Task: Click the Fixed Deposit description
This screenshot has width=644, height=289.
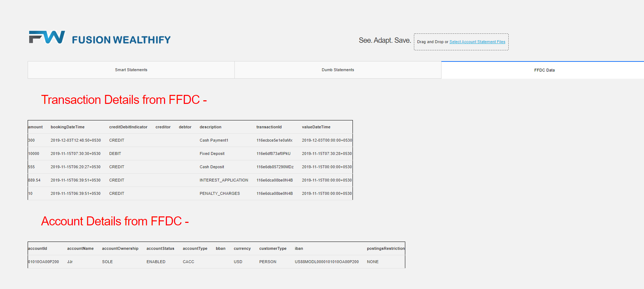Action: [x=212, y=153]
